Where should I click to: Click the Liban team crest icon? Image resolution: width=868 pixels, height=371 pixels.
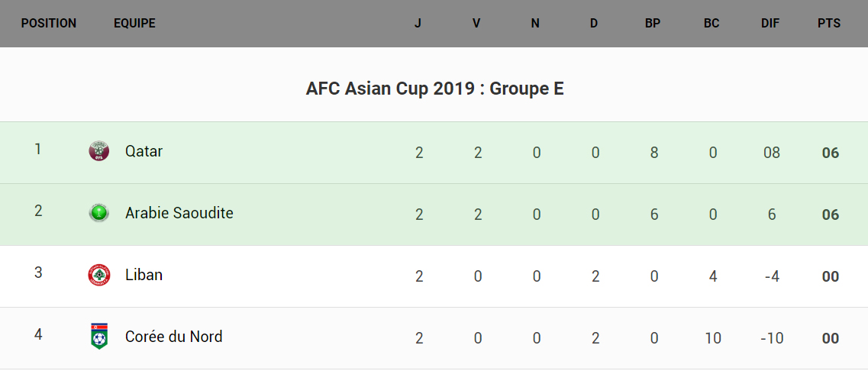99,275
